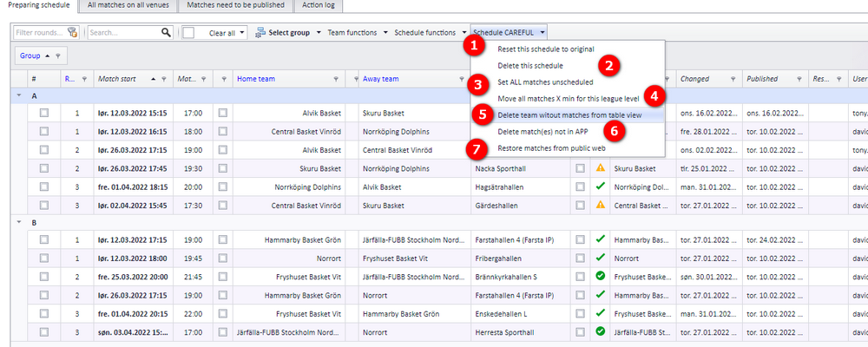The image size is (868, 347).
Task: Open filter pin on Home team column
Action: (336, 79)
